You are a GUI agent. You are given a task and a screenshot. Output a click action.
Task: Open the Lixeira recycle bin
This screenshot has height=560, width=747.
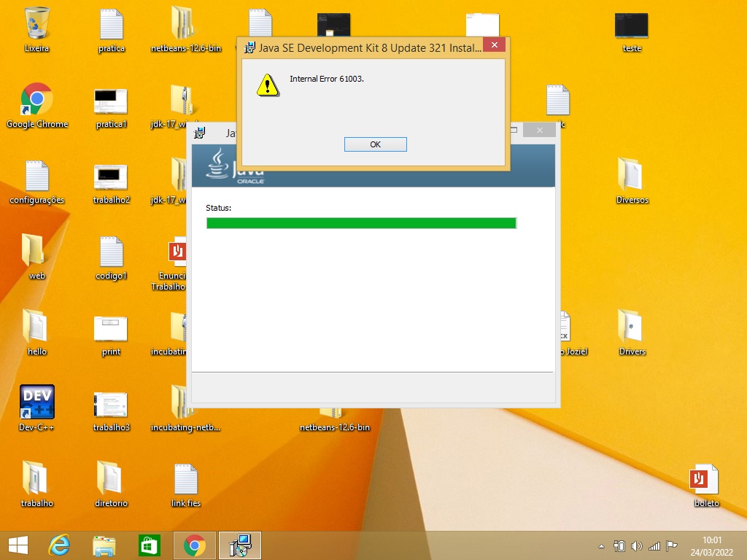36,28
